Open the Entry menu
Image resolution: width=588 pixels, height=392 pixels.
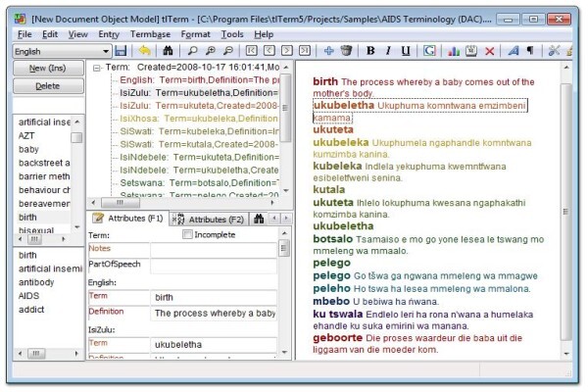coord(109,34)
